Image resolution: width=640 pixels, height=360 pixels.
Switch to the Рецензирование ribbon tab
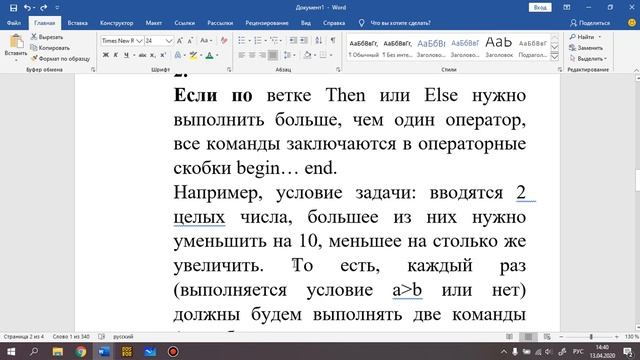pyautogui.click(x=267, y=23)
